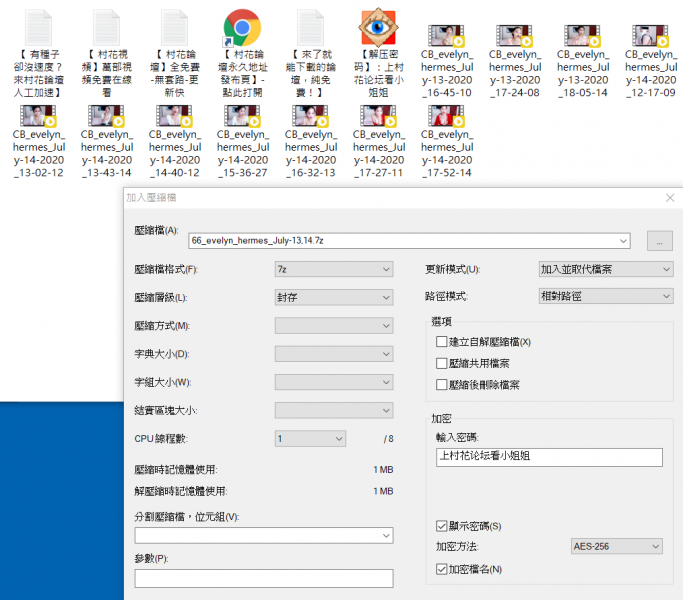Image resolution: width=683 pixels, height=600 pixels.
Task: Click the browse "..." button
Action: coord(660,241)
